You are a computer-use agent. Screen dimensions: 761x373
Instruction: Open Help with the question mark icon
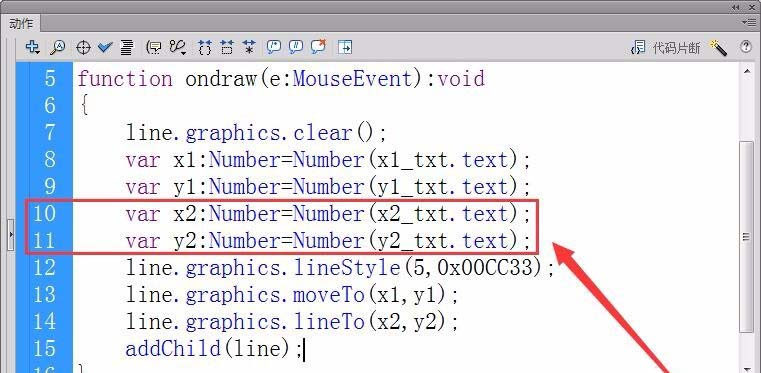746,47
